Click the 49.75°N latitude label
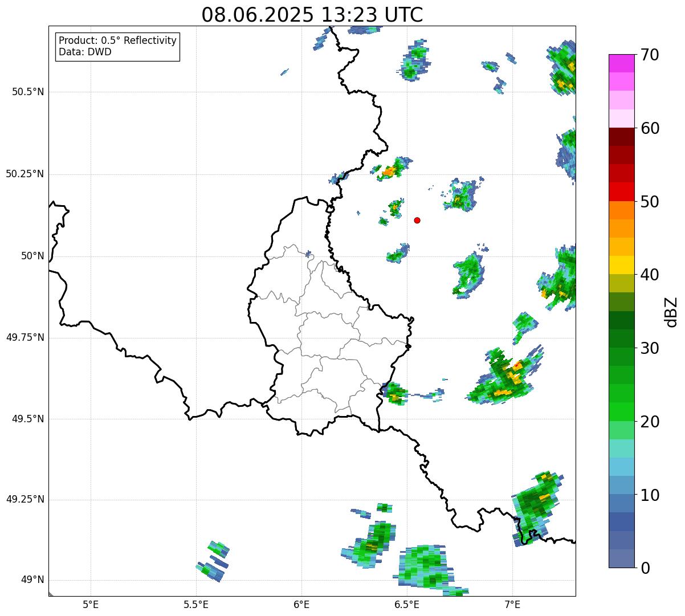The image size is (685, 616). (25, 337)
